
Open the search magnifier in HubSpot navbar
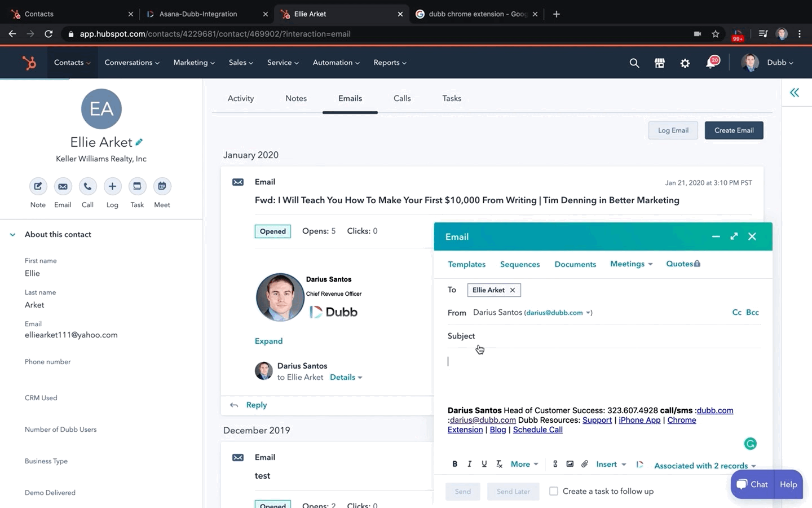634,63
